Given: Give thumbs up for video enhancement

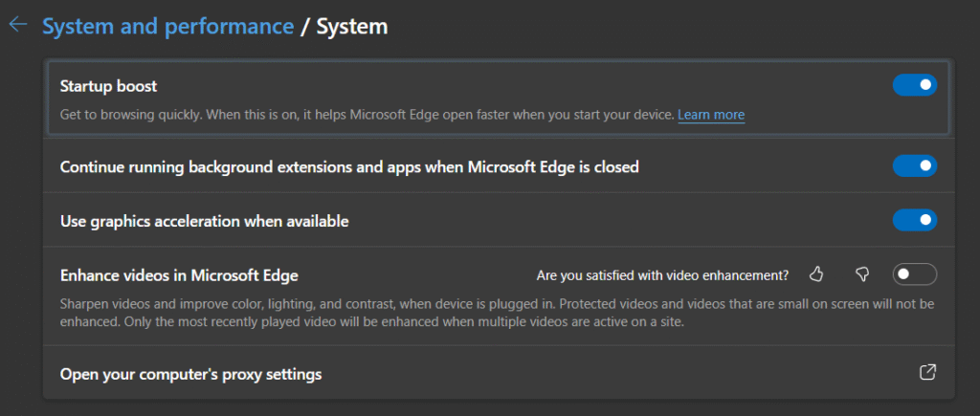Looking at the screenshot, I should tap(816, 274).
